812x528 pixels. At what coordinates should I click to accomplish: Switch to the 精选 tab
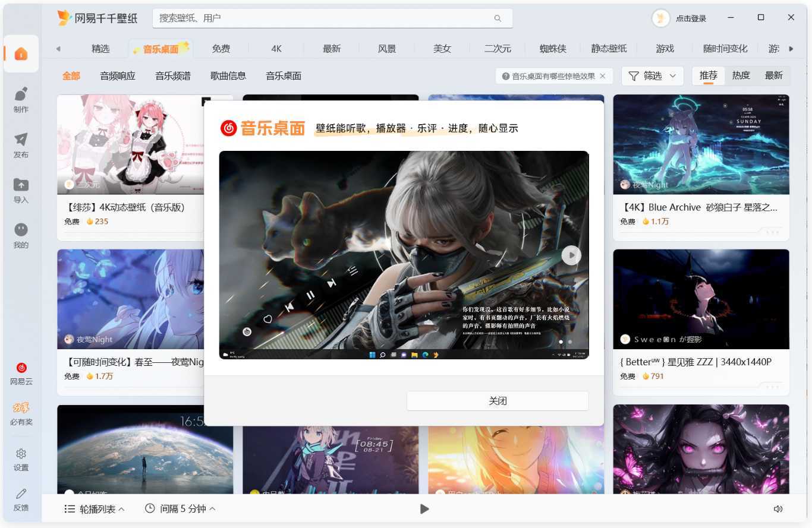100,49
